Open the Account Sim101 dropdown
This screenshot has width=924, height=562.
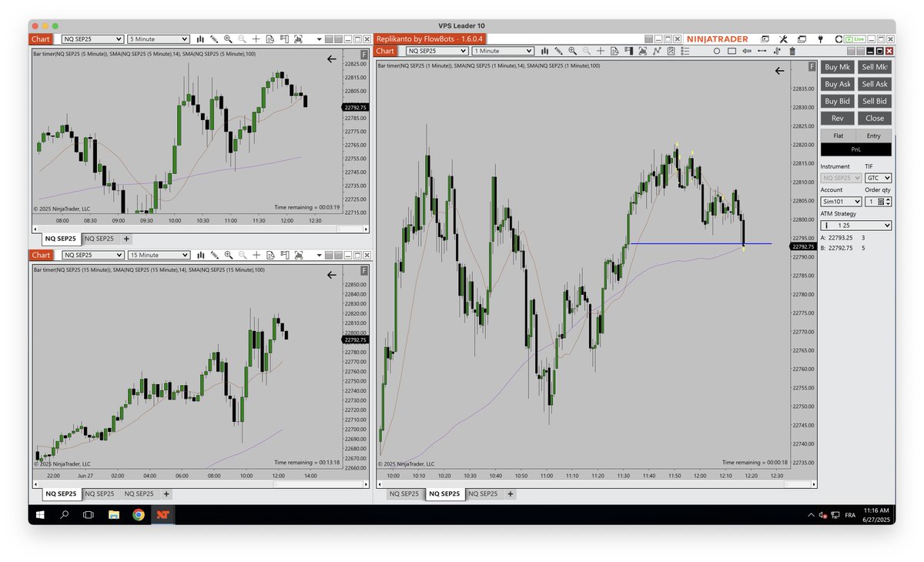pyautogui.click(x=841, y=201)
